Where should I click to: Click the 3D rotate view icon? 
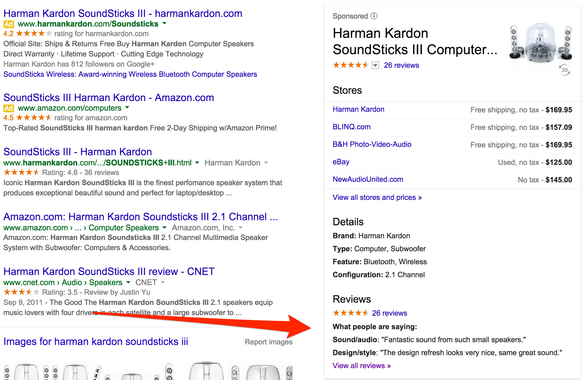coord(565,70)
